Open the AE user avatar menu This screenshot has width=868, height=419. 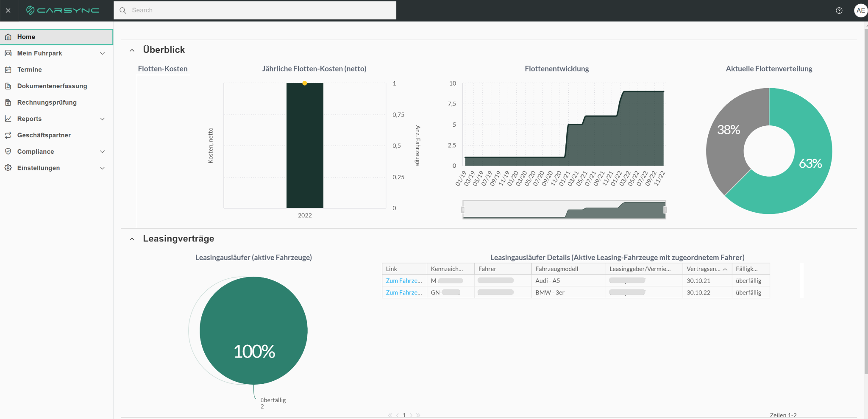[860, 11]
